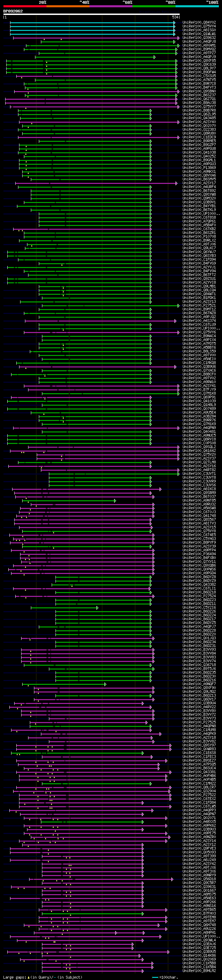The height and width of the screenshot is (980, 222).
Task: Select hit label UniRef100_Q43382
Action: 199,584
